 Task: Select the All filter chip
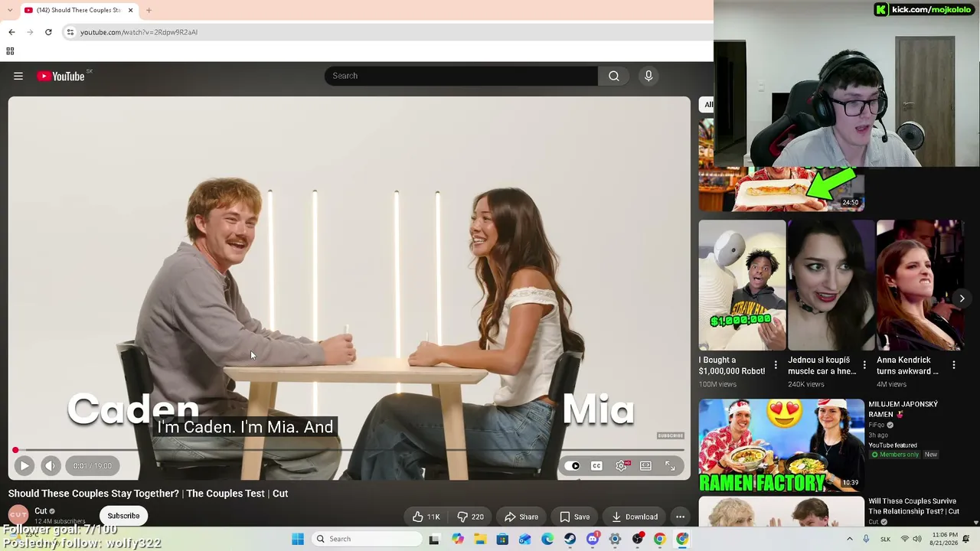tap(707, 105)
